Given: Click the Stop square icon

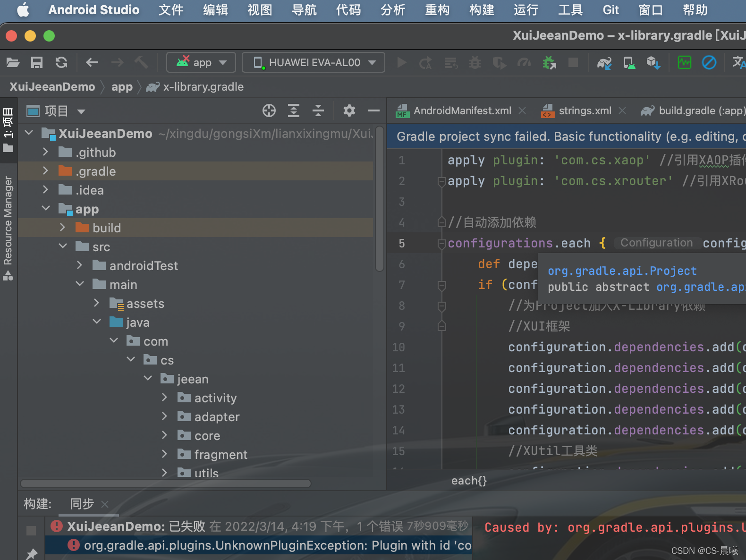Looking at the screenshot, I should [573, 62].
